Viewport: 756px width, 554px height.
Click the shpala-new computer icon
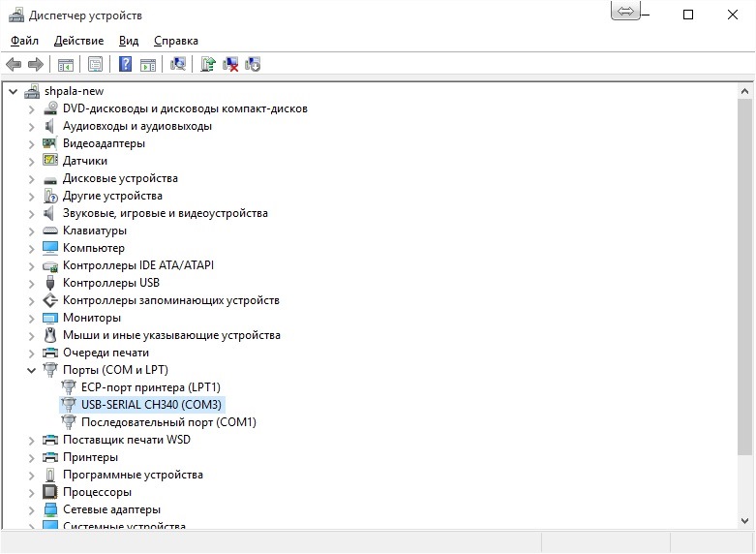[x=32, y=91]
